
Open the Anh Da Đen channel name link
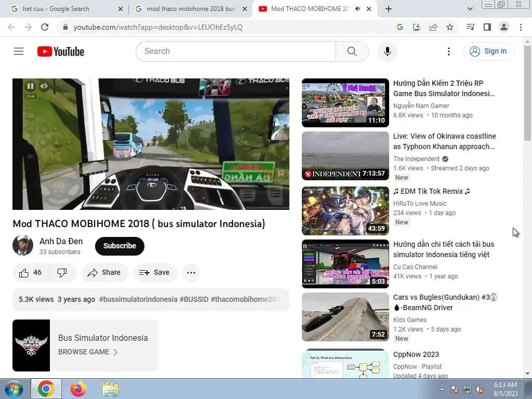pyautogui.click(x=61, y=241)
